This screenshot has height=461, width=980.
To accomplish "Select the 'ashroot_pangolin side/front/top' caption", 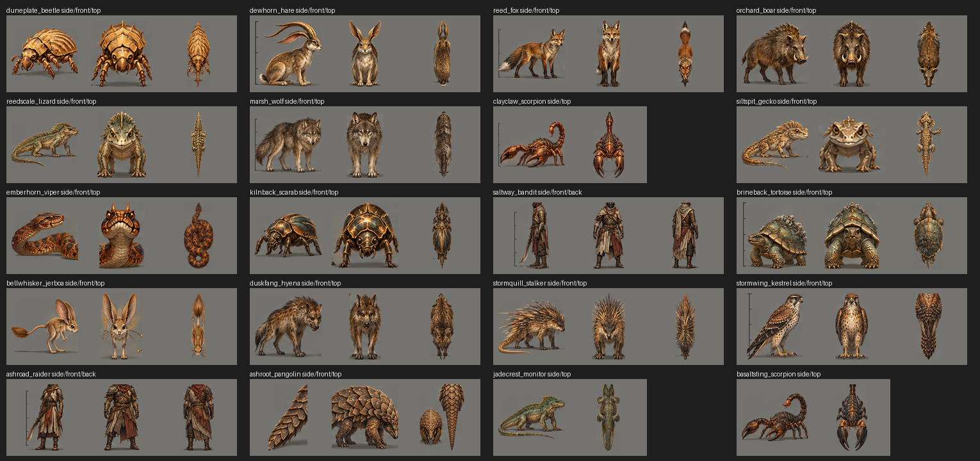I will click(x=296, y=374).
